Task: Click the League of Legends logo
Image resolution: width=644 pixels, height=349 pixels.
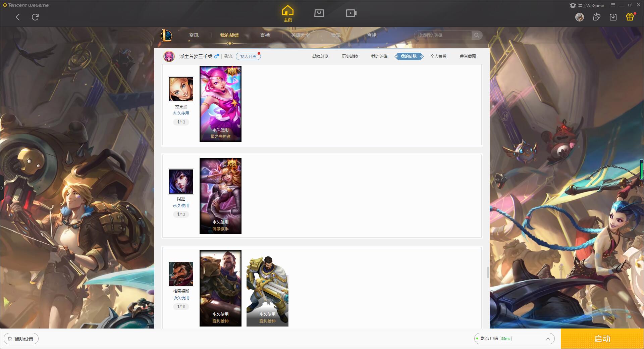Action: click(x=167, y=35)
